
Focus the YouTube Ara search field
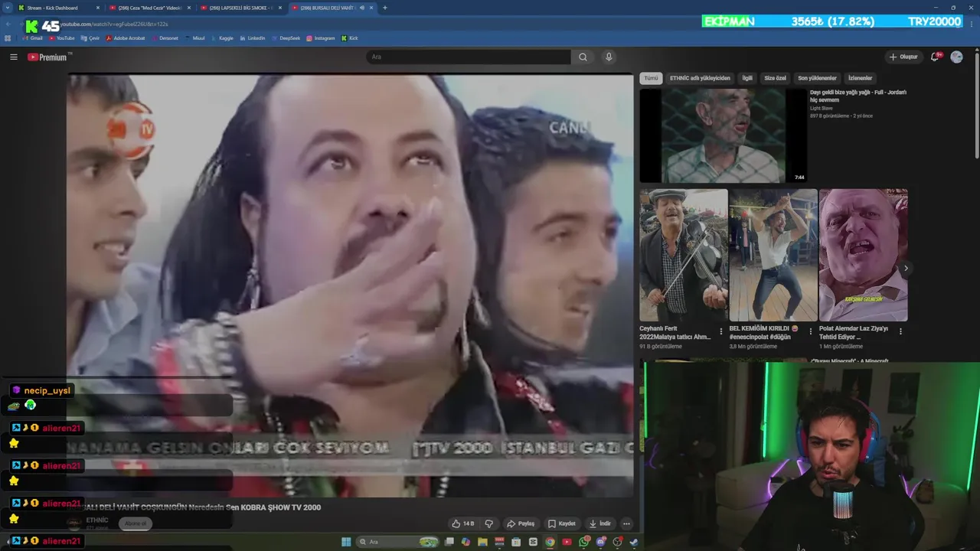469,57
